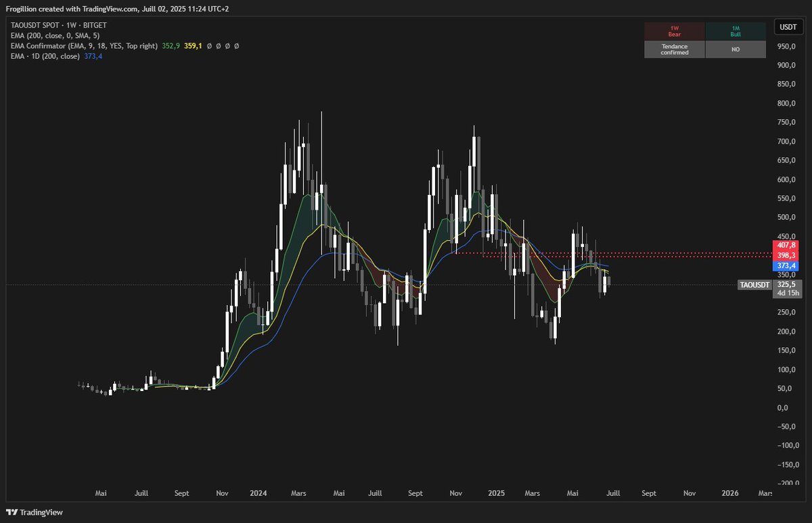Viewport: 812px width, 523px height.
Task: Click the TradingView logo in the footer
Action: (x=35, y=512)
